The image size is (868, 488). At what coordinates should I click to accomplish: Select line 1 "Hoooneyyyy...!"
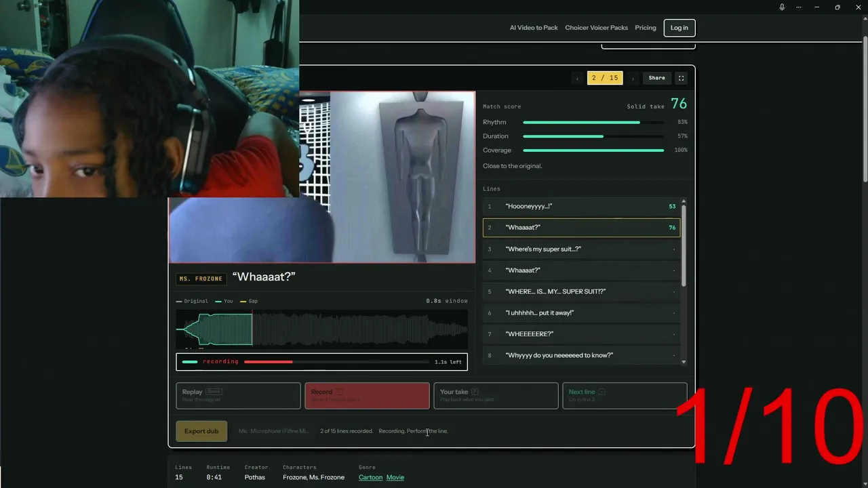pyautogui.click(x=581, y=206)
